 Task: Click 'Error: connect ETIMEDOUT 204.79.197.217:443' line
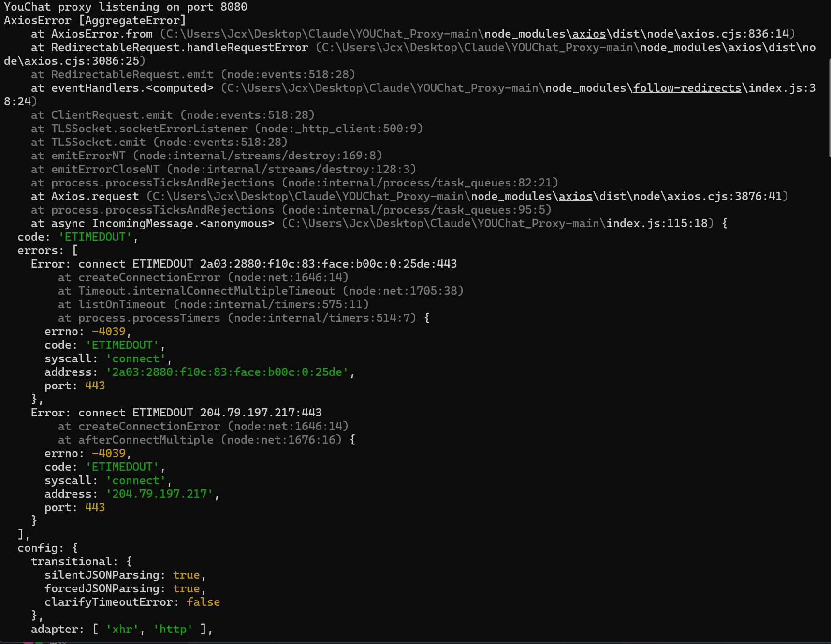click(176, 413)
